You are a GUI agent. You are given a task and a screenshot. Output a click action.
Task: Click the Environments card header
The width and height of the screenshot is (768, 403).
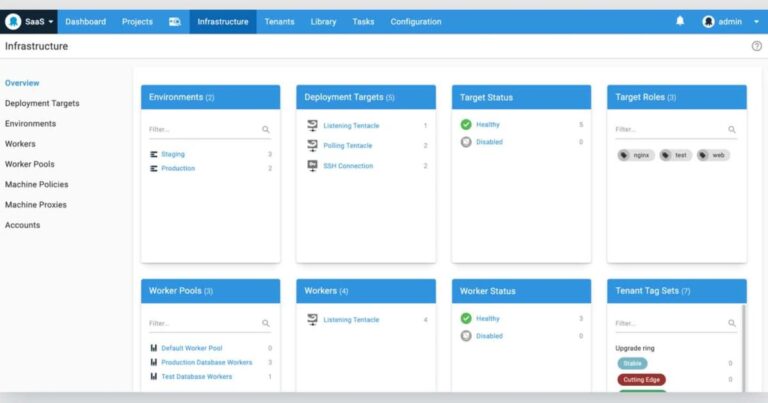point(211,97)
